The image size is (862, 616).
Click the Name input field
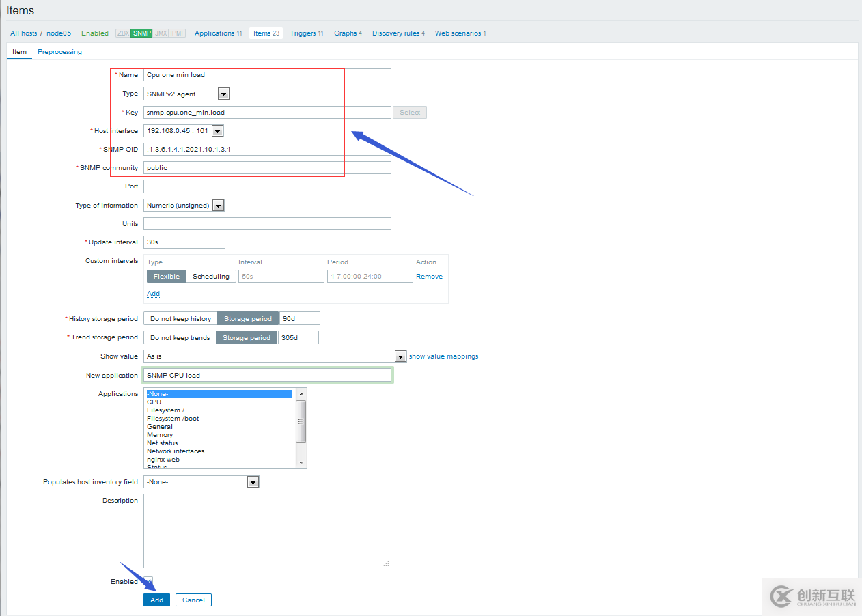pyautogui.click(x=267, y=74)
